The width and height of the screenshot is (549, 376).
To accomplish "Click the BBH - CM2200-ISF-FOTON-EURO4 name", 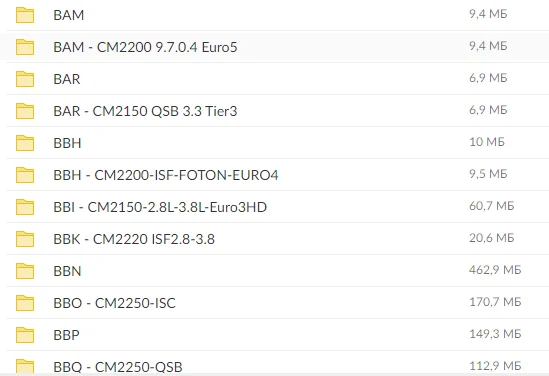I will point(166,175).
